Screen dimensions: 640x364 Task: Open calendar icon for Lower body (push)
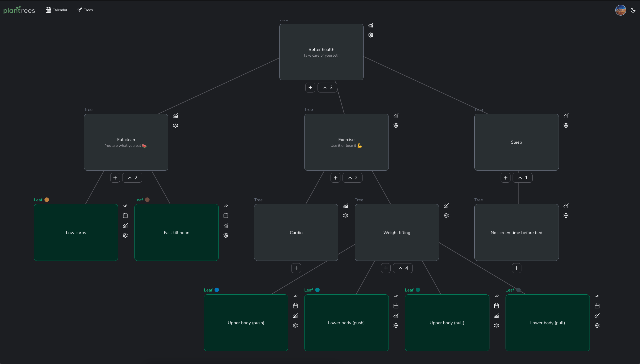[x=396, y=306]
